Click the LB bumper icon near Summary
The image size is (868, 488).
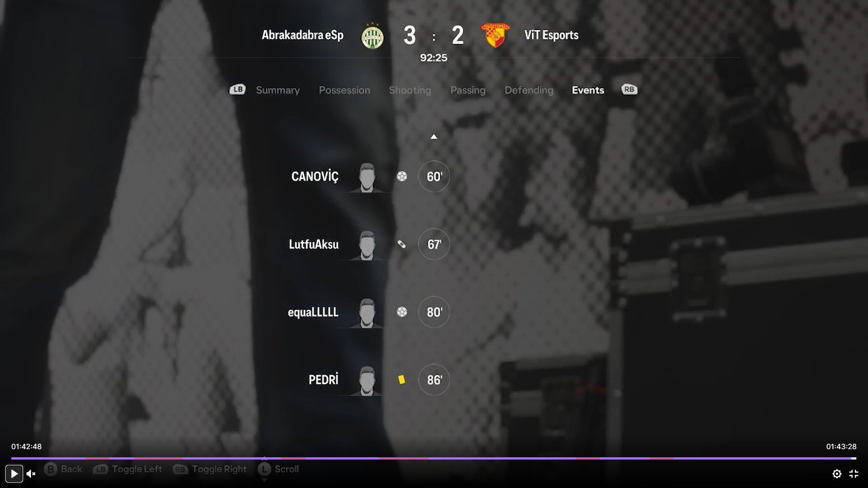point(237,89)
